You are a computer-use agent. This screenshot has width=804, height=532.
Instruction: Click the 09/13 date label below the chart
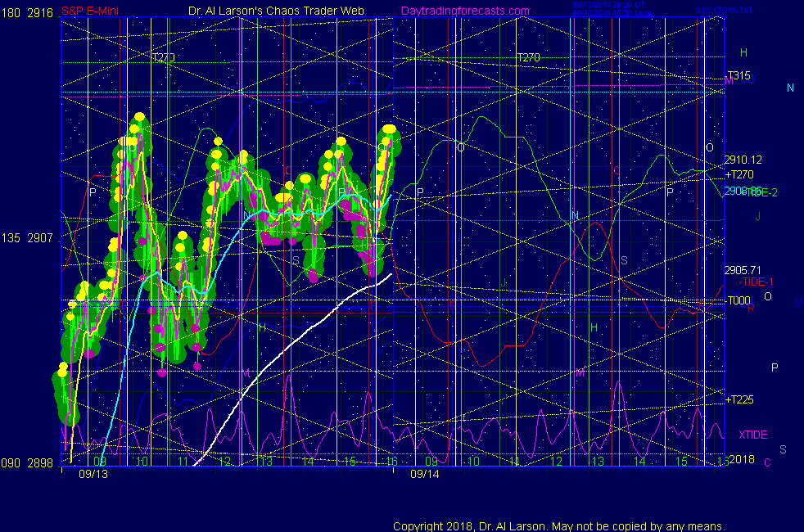click(x=93, y=474)
